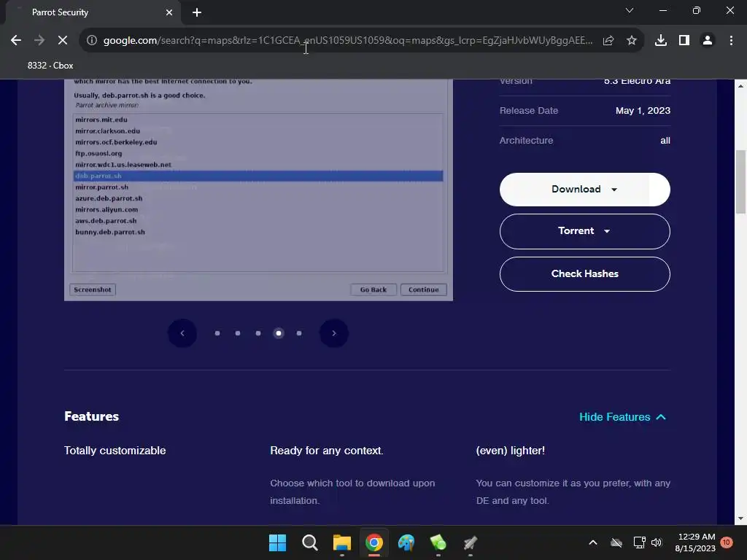Select the second carousel dot
Viewport: 747px width, 560px height.
[238, 333]
